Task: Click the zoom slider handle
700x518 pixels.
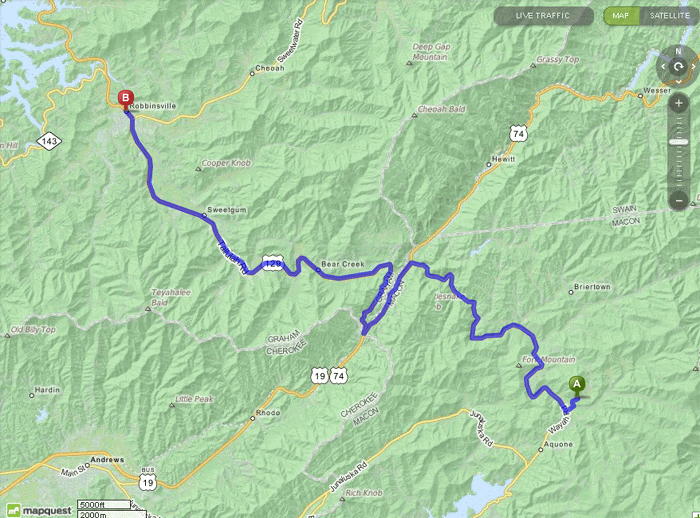Action: (679, 142)
